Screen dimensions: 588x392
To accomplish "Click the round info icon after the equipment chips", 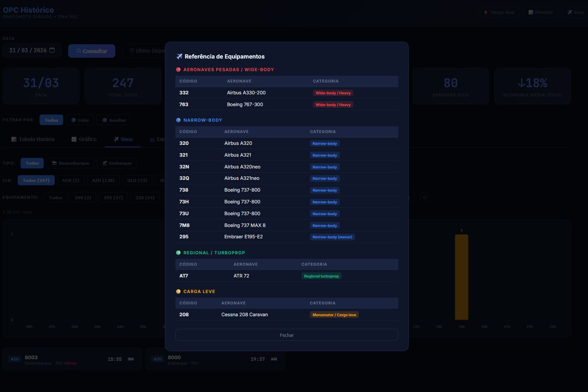I will click(x=425, y=197).
